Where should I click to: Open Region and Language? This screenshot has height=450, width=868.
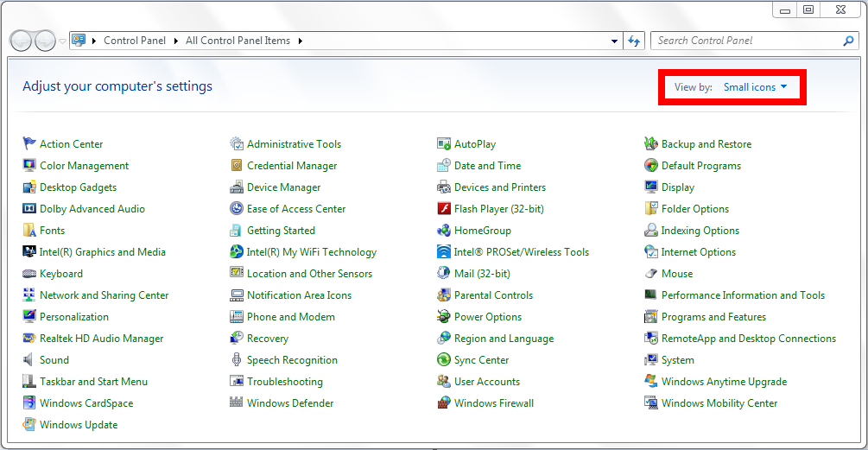[x=504, y=339]
